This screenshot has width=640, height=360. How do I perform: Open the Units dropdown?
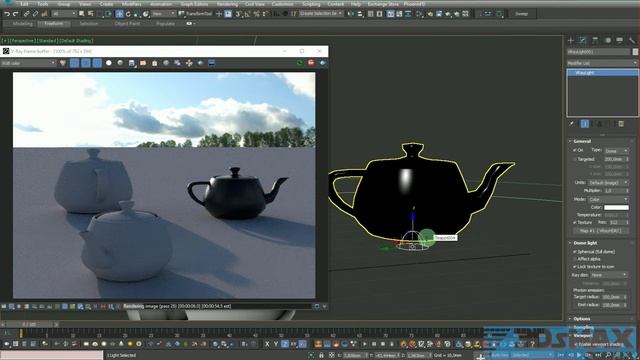(608, 182)
